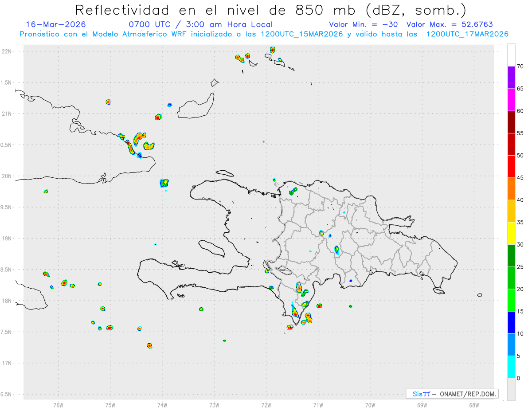Viewport: 532px width, 411px height.
Task: Click the '73W' longitude label
Action: (x=214, y=405)
